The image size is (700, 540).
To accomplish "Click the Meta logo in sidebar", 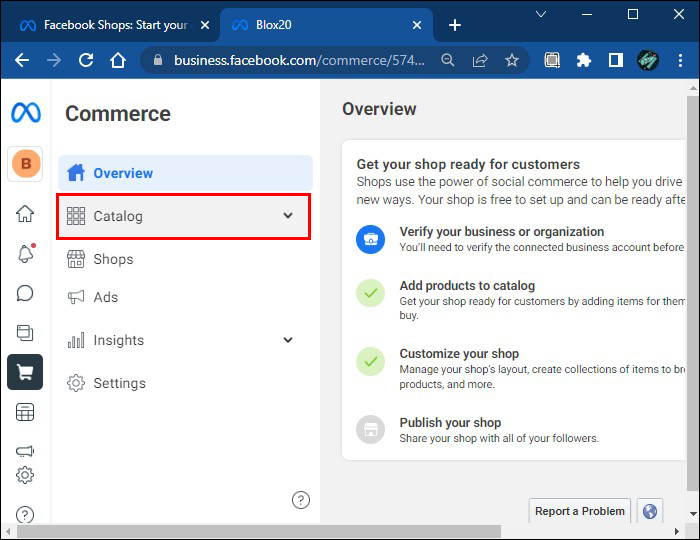I will tap(25, 113).
